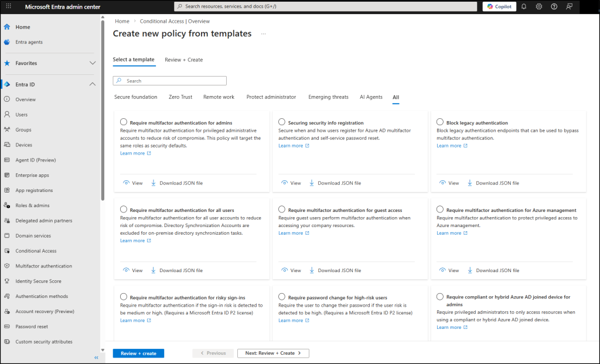The height and width of the screenshot is (364, 600).
Task: Collapse the Favorites section chevron
Action: [x=93, y=63]
